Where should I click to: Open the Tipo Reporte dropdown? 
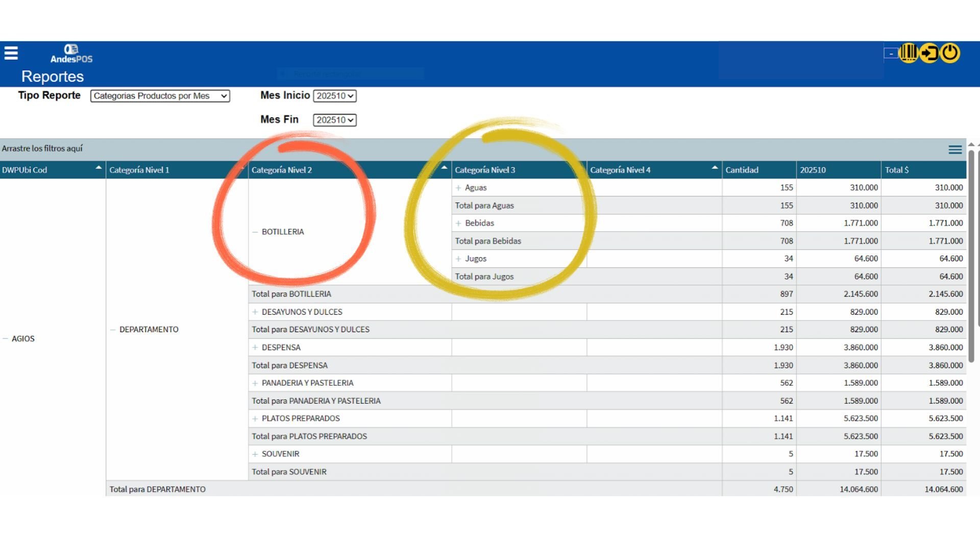[160, 96]
